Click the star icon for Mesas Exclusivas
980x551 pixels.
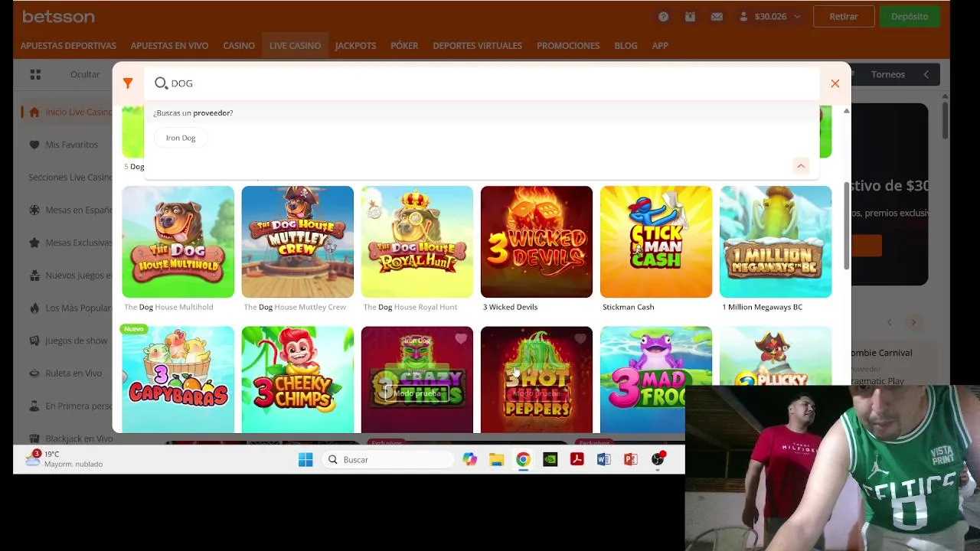34,243
